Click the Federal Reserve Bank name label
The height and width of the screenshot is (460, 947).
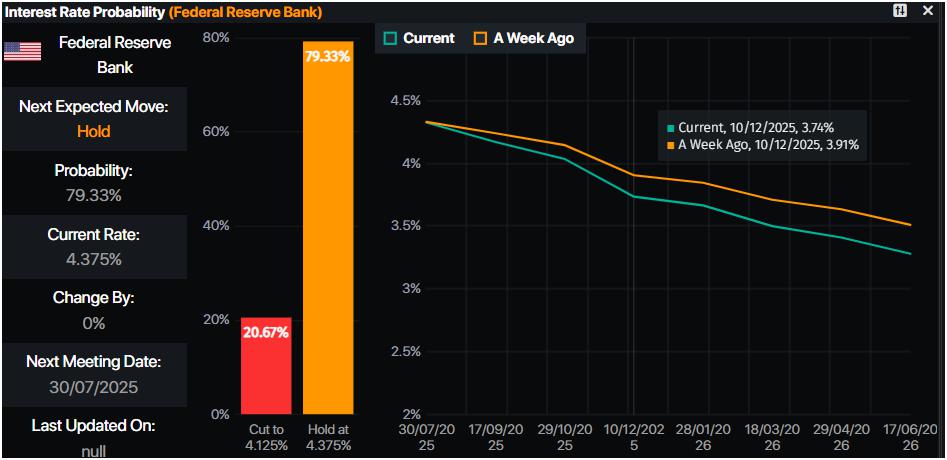115,54
